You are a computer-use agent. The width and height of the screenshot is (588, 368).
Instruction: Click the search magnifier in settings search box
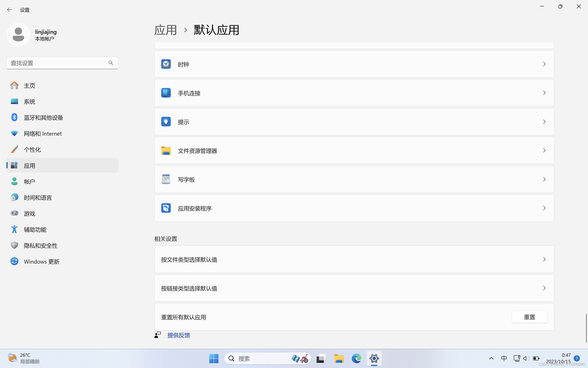coord(111,63)
